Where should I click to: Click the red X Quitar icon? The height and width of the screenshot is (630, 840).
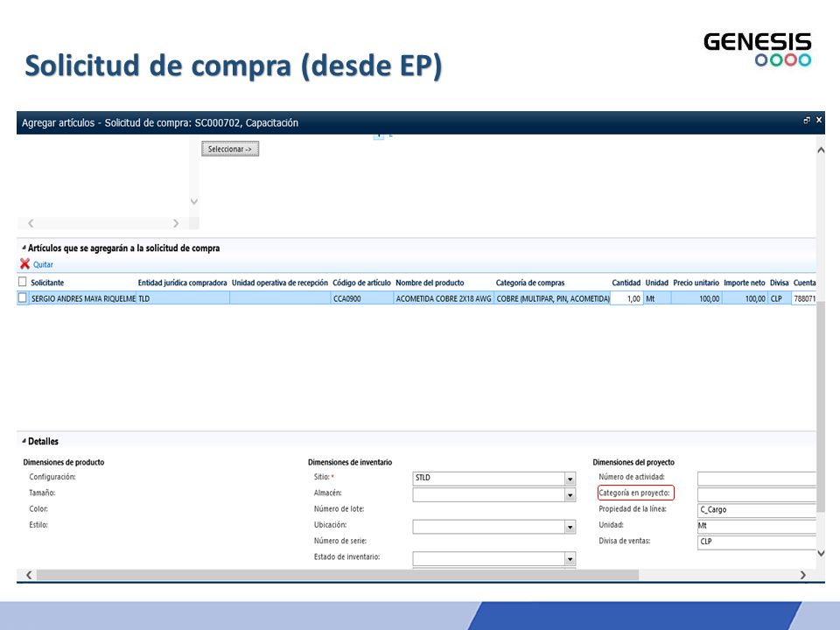(24, 263)
